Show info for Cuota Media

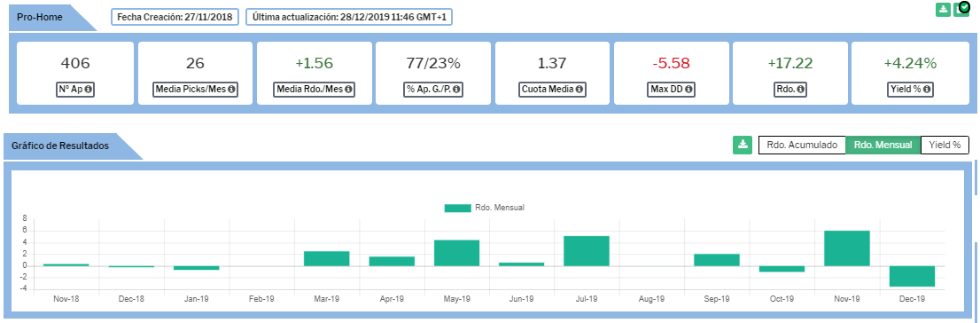click(x=579, y=90)
